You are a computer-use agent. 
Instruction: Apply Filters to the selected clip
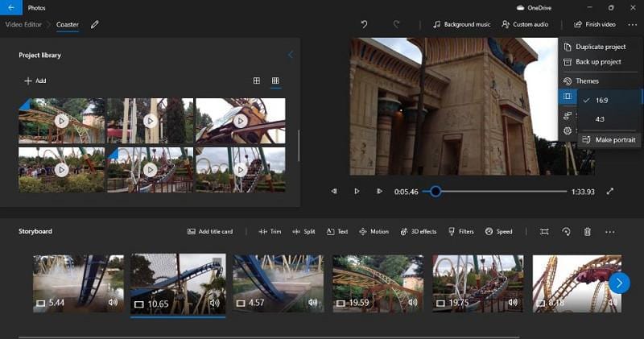pyautogui.click(x=460, y=232)
